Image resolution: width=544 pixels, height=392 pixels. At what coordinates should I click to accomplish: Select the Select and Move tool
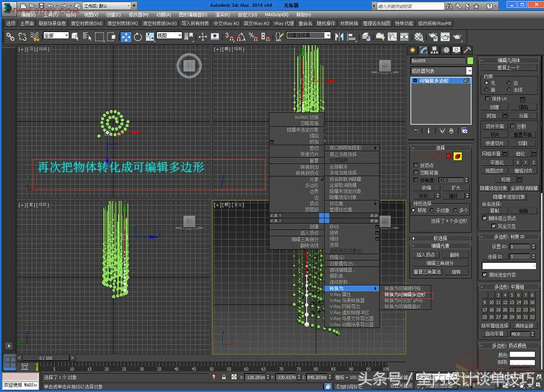125,36
